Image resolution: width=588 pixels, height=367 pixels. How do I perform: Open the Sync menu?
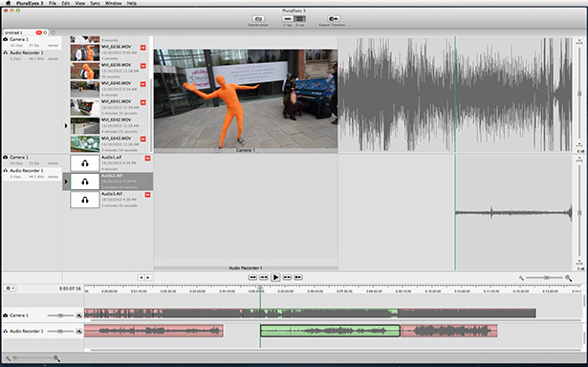click(x=95, y=3)
